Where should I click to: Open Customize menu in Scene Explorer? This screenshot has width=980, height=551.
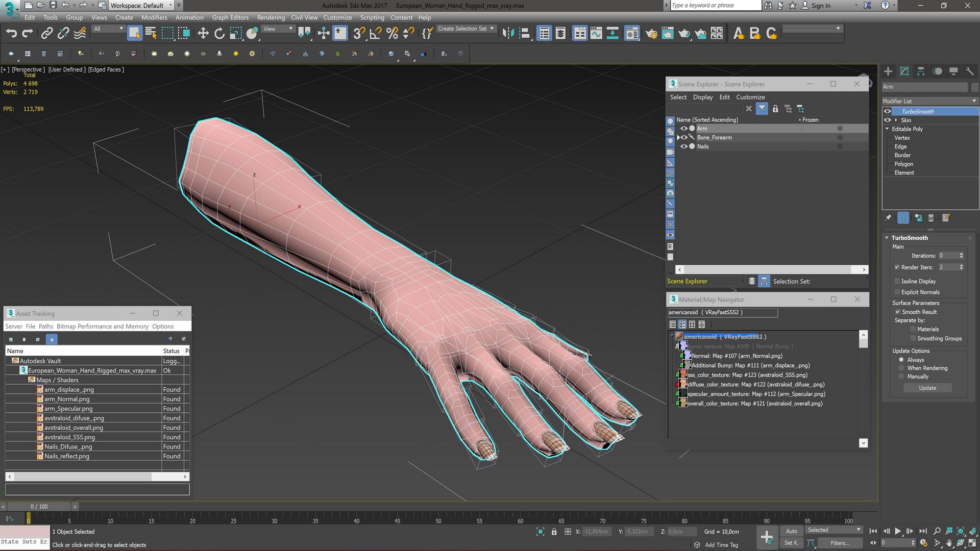750,97
